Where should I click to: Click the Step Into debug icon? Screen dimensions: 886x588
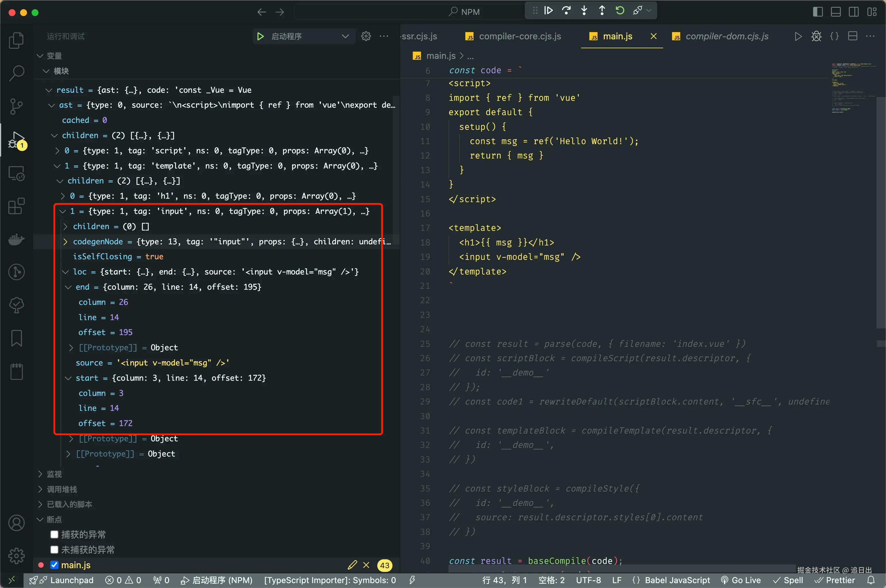(x=584, y=11)
